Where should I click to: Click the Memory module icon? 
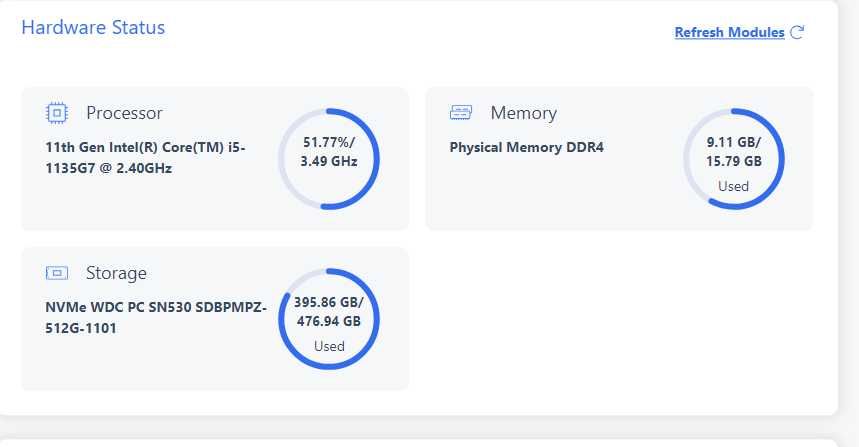tap(460, 113)
